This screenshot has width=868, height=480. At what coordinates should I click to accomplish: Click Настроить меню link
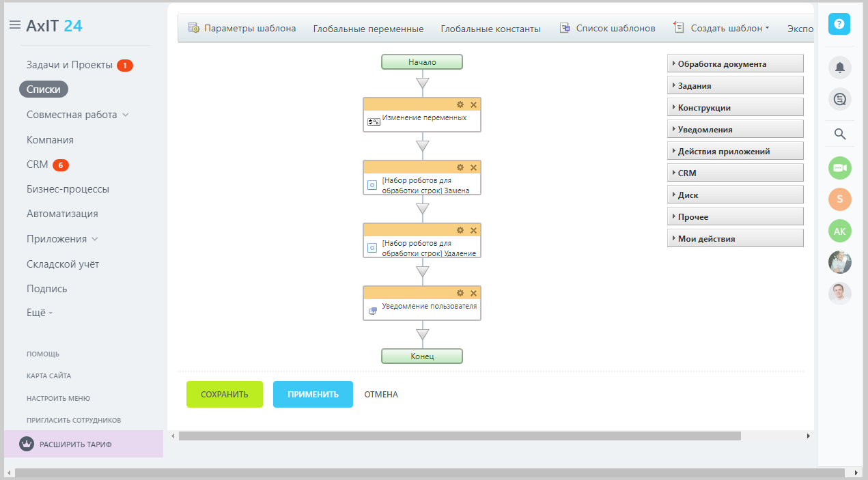click(x=58, y=398)
